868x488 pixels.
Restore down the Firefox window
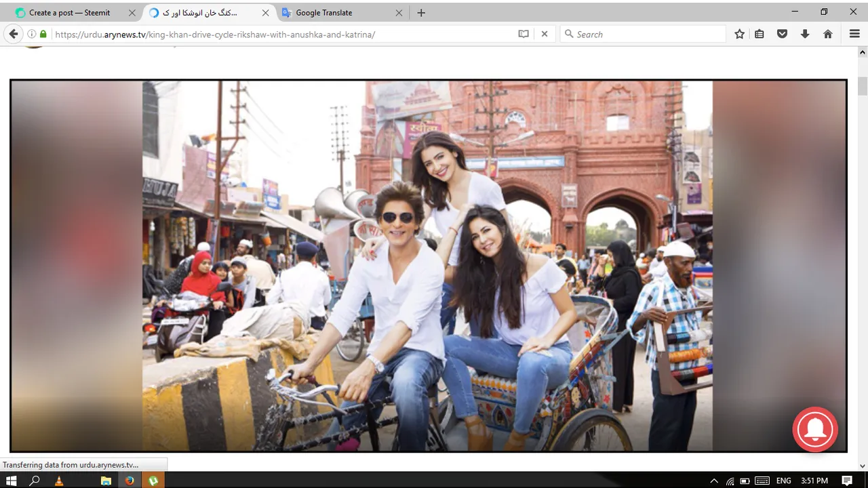tap(824, 12)
